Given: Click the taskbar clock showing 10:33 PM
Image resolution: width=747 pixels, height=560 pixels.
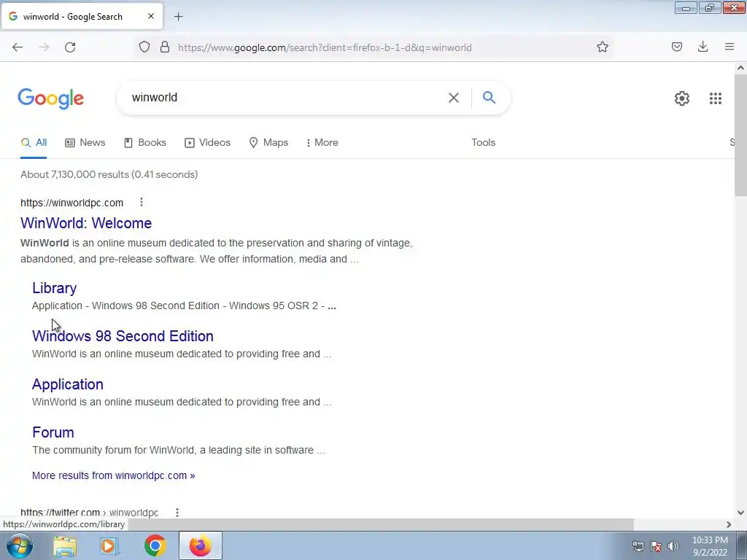Looking at the screenshot, I should (x=710, y=546).
